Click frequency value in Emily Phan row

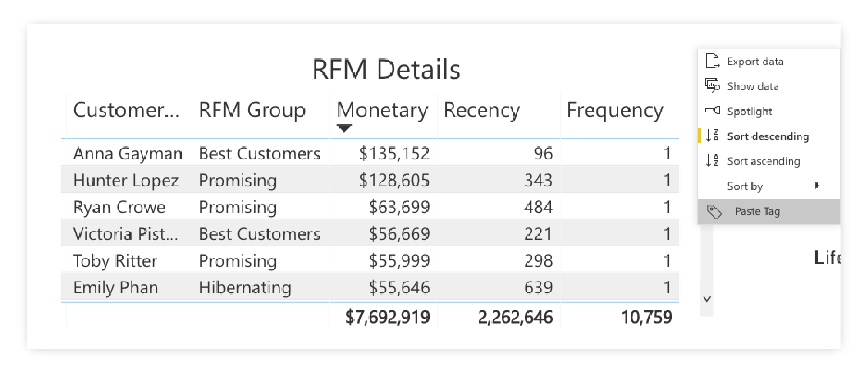(x=667, y=288)
